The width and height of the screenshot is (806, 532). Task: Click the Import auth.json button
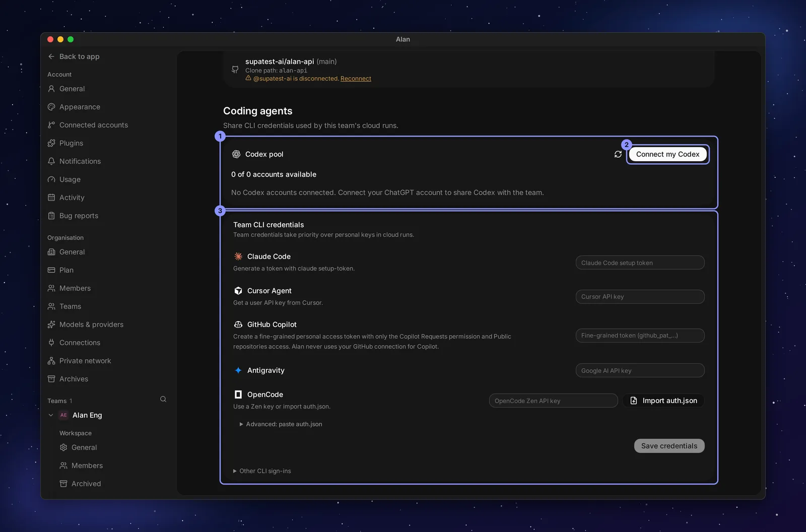tap(663, 401)
